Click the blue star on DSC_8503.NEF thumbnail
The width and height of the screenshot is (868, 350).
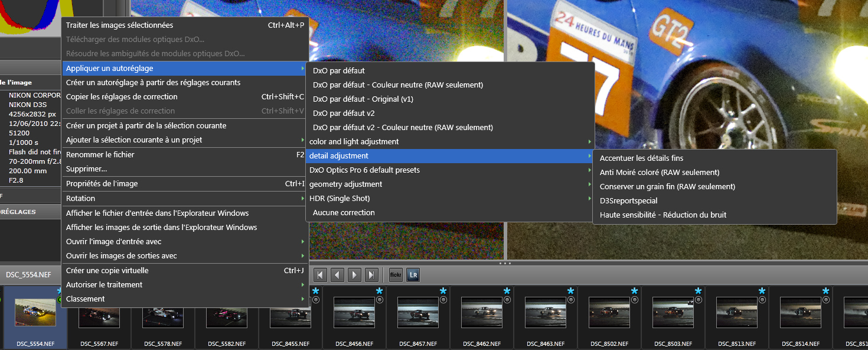[x=698, y=291]
